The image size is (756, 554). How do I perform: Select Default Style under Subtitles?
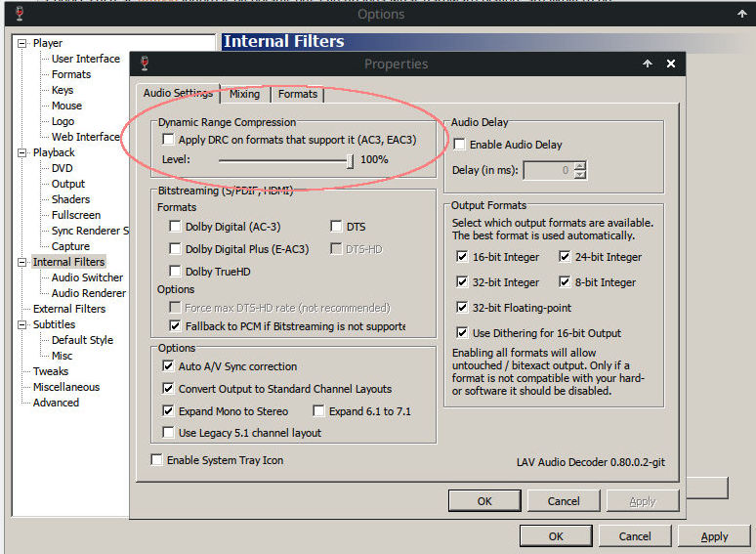82,340
